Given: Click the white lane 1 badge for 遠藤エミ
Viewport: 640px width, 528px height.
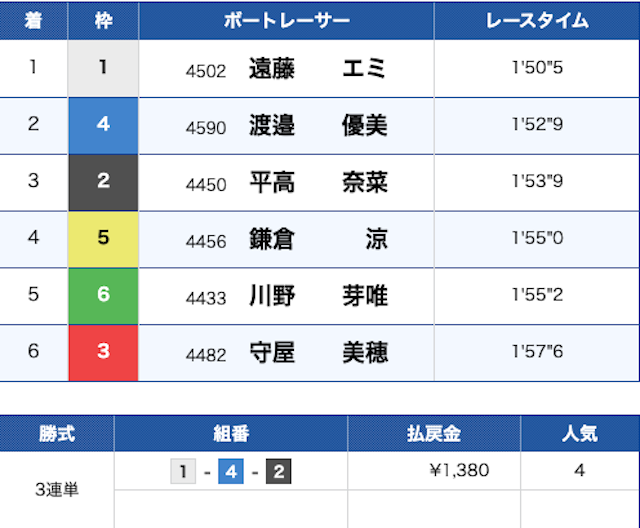Looking at the screenshot, I should point(103,68).
